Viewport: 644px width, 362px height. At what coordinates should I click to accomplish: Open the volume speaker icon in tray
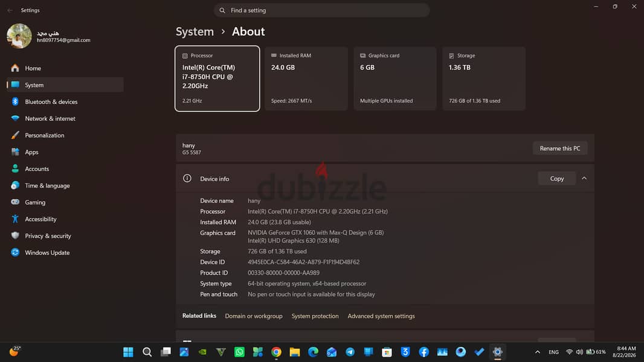(x=579, y=352)
